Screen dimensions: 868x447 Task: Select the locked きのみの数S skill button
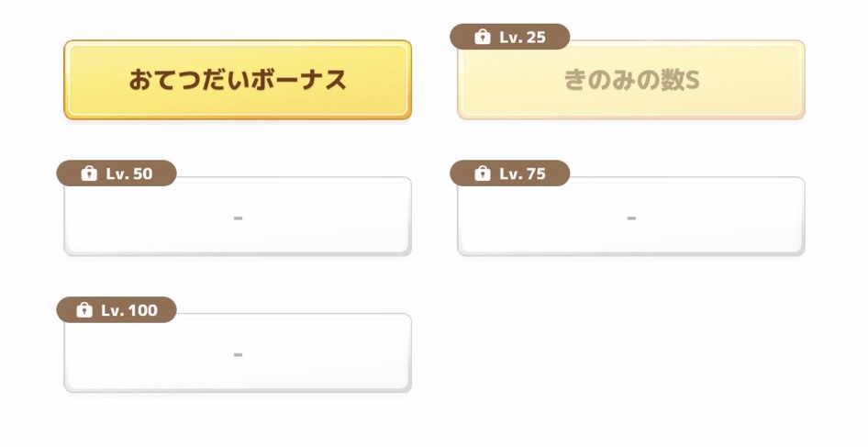point(631,80)
